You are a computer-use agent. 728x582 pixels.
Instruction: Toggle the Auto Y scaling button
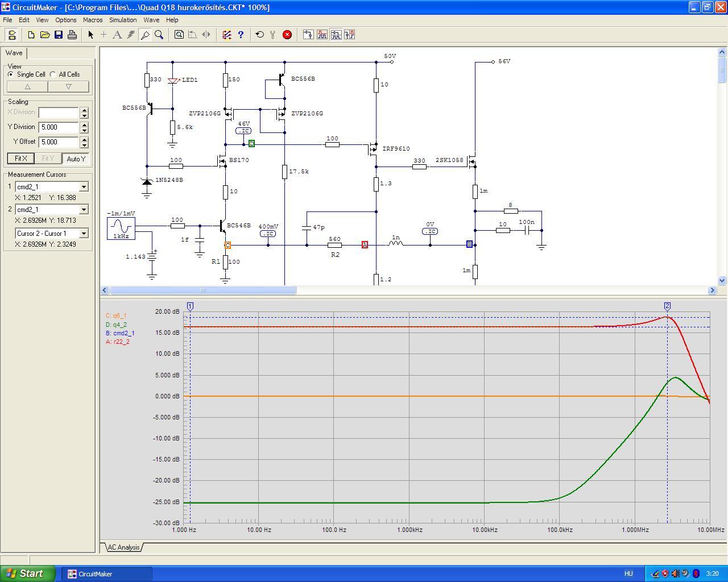[x=76, y=159]
